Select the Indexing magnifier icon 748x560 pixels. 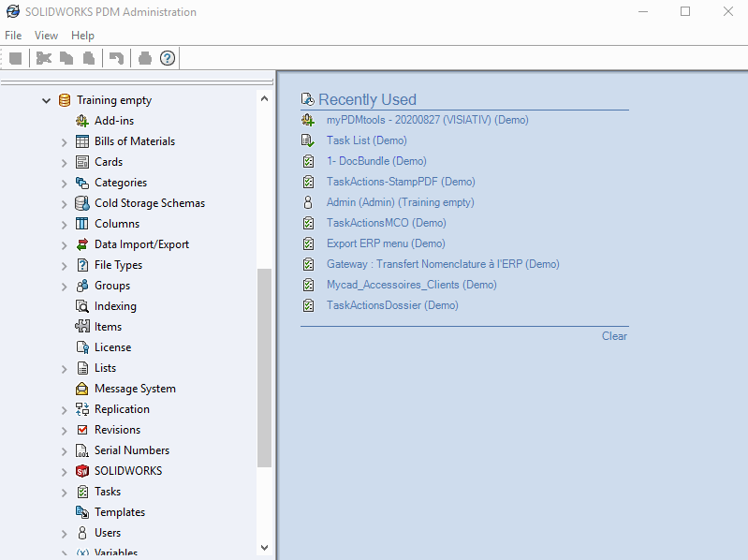click(82, 306)
